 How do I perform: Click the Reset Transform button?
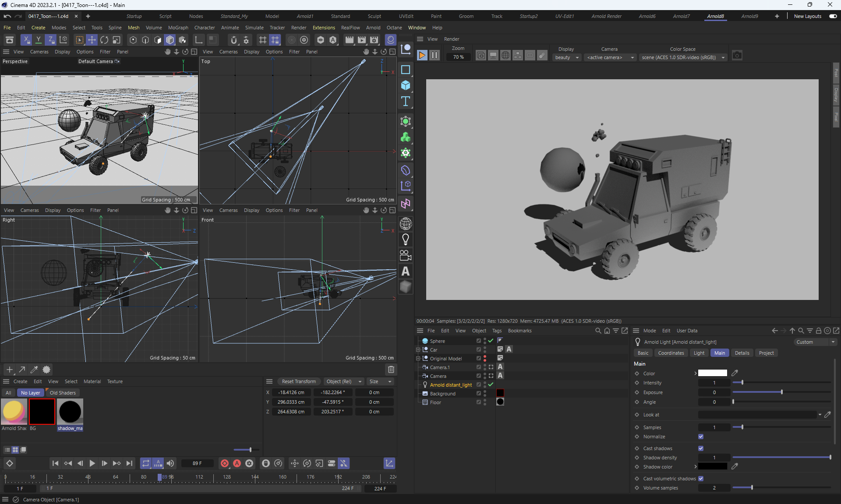[299, 381]
